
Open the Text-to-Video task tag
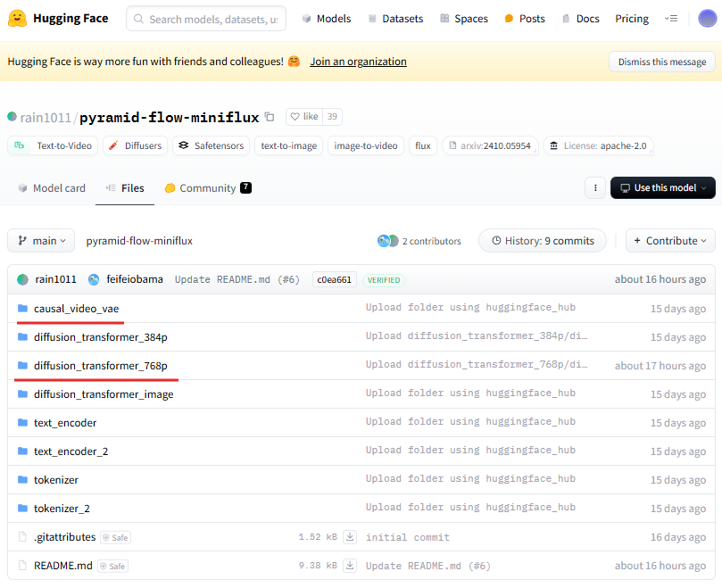(53, 145)
